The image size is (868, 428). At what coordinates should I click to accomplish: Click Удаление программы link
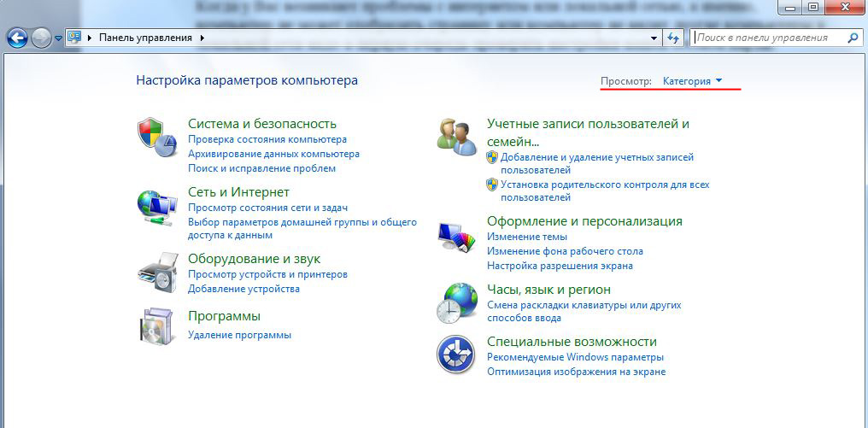[x=240, y=335]
